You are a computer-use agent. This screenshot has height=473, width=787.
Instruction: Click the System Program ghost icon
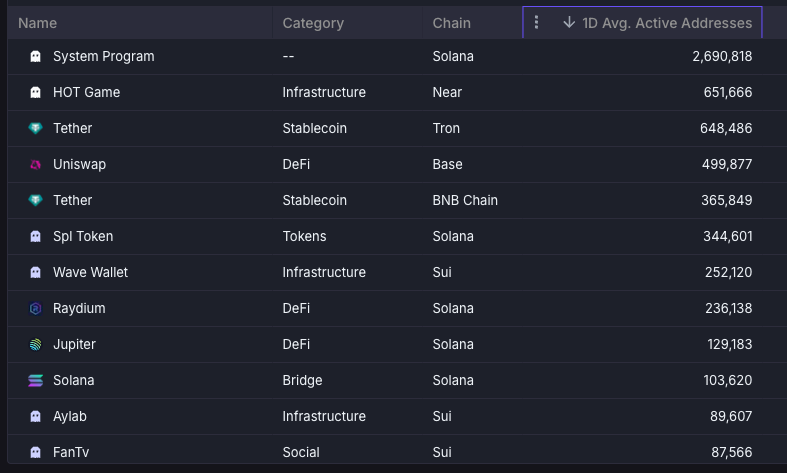coord(36,57)
